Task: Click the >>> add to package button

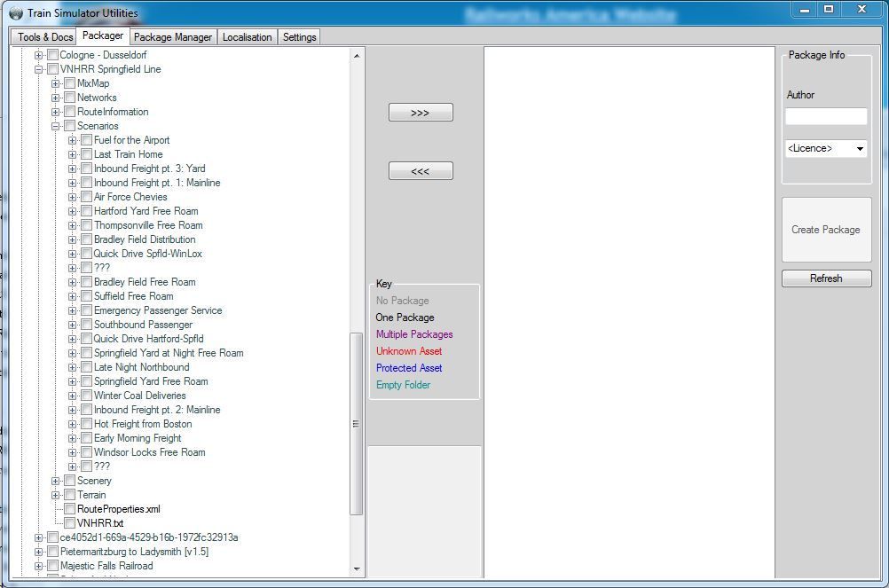Action: [x=421, y=112]
